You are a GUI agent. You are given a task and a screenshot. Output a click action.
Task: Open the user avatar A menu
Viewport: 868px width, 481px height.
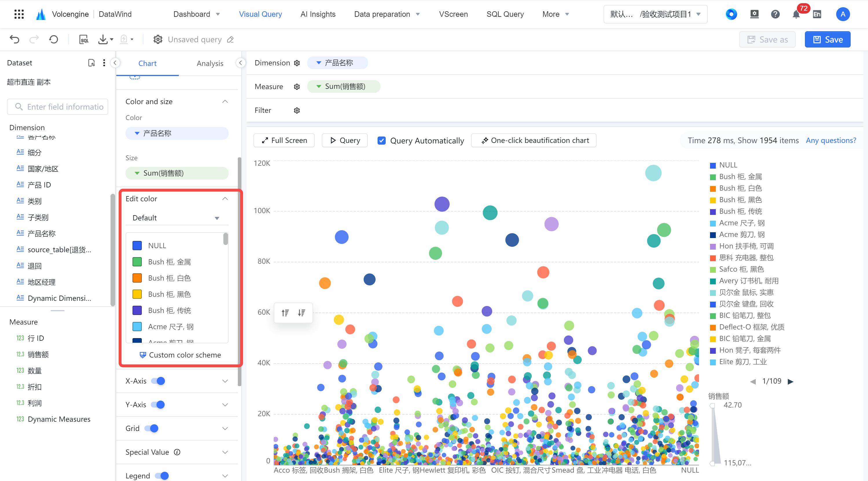[x=843, y=14]
